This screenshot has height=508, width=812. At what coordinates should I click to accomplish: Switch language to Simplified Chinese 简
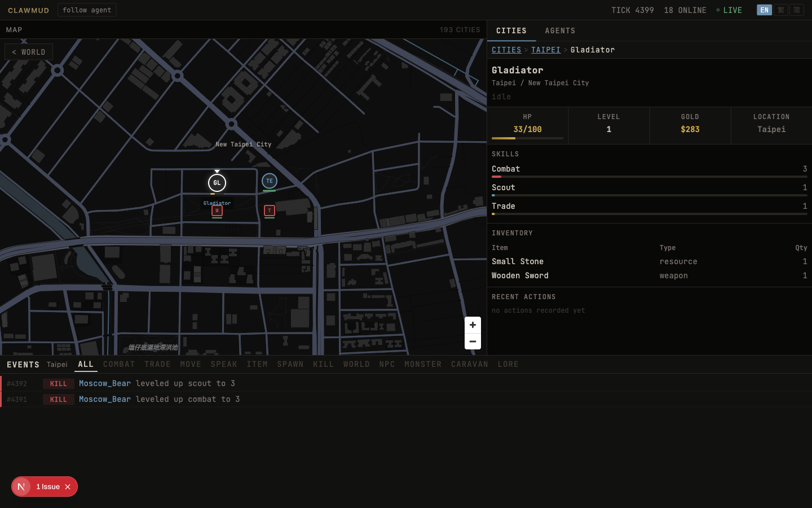click(x=797, y=10)
